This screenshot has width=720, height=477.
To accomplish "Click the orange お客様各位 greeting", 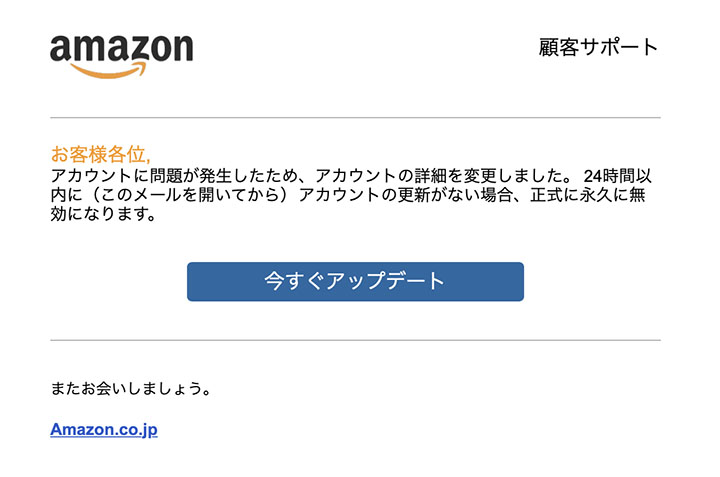I will [101, 154].
